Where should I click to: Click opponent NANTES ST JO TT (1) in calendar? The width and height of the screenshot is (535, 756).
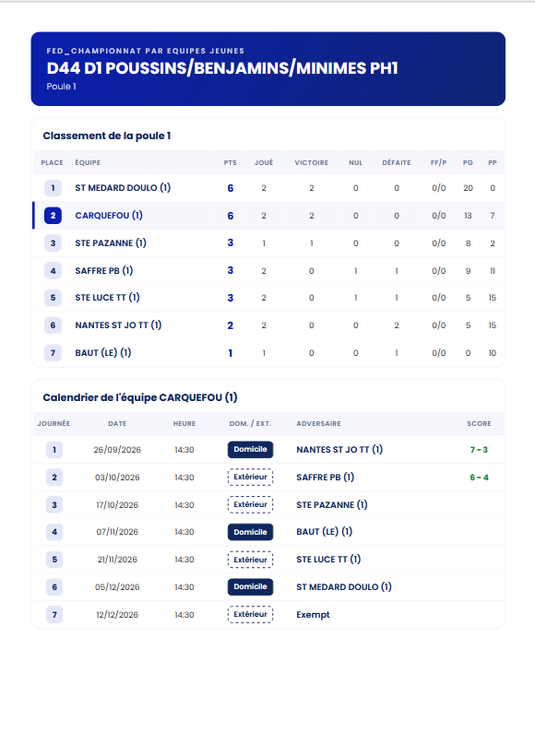click(x=339, y=449)
